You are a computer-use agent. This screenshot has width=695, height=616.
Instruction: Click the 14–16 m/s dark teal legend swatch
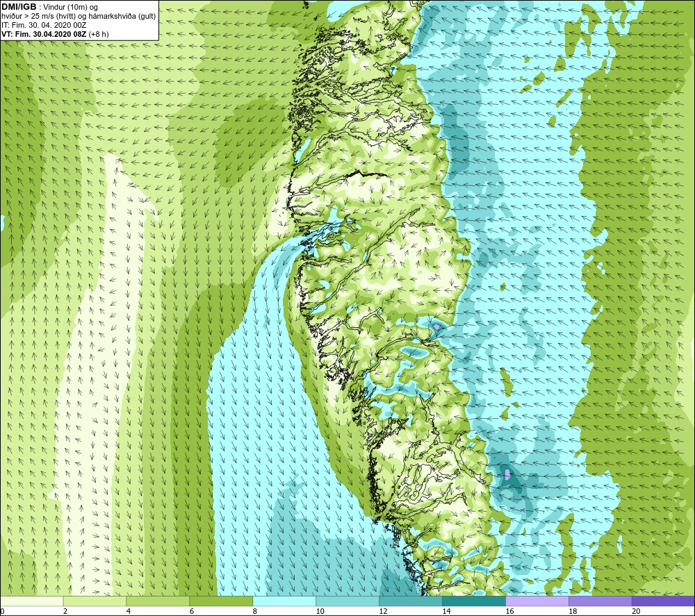(474, 601)
